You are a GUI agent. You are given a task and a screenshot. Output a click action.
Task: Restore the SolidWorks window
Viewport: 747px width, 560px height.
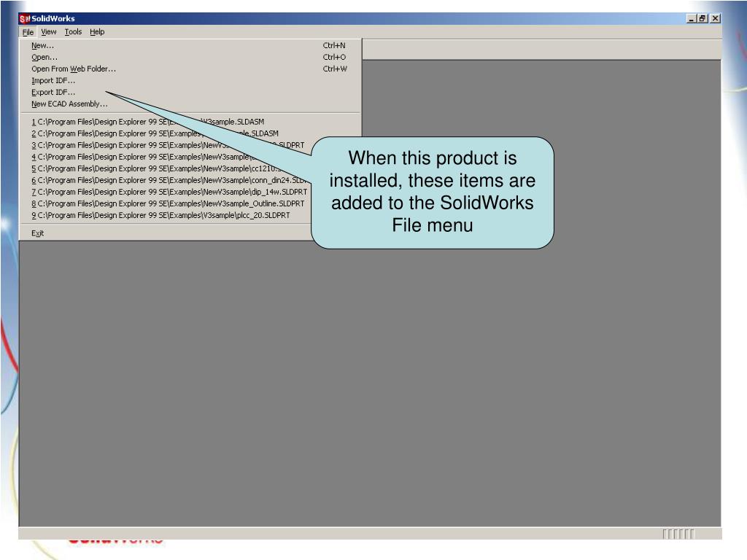coord(703,18)
